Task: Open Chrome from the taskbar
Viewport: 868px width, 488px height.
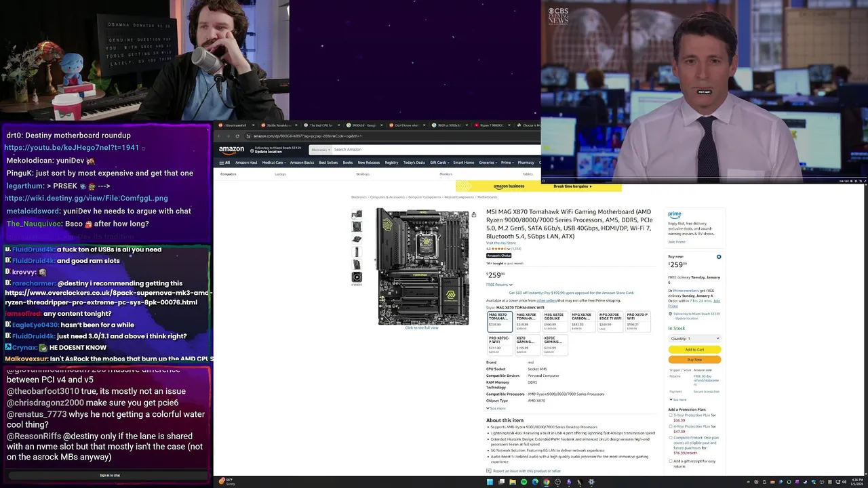Action: (x=547, y=482)
